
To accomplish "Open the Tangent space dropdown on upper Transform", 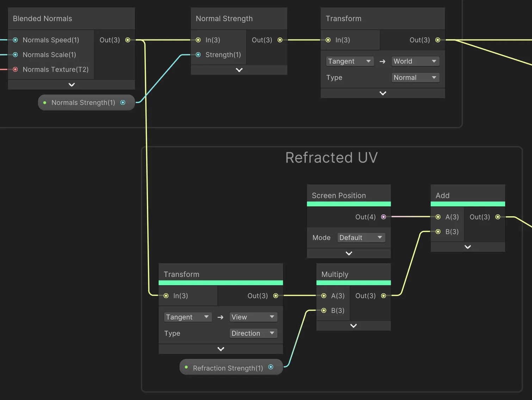I will coord(349,61).
